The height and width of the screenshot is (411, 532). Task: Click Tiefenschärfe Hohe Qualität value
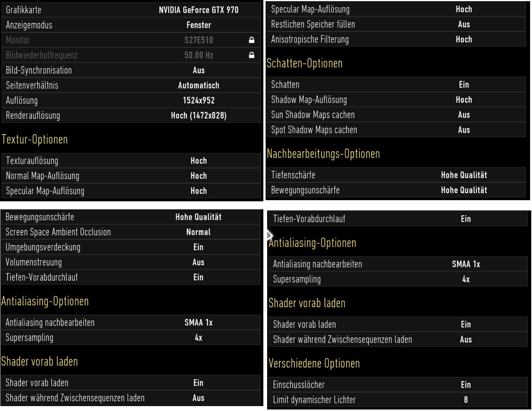click(464, 175)
